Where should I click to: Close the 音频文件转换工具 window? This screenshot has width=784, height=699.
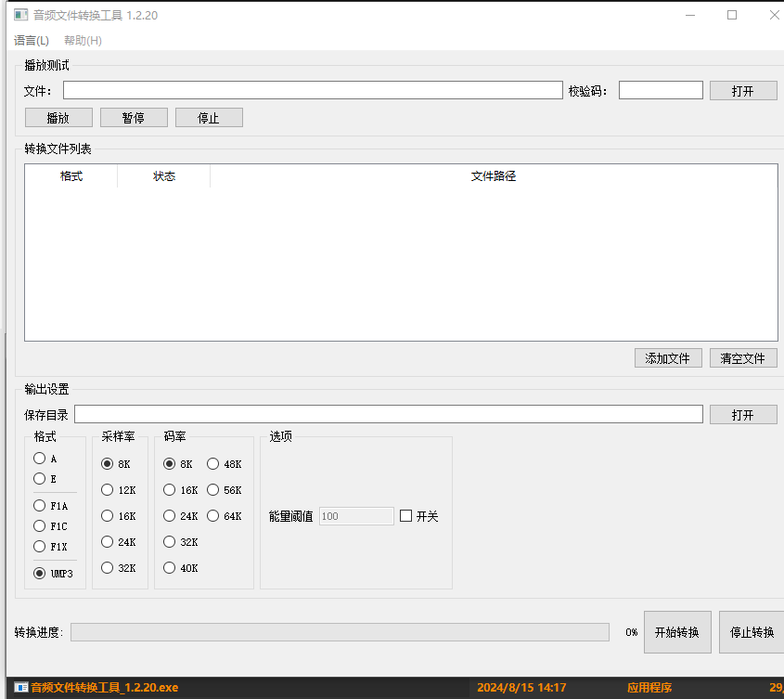click(774, 15)
